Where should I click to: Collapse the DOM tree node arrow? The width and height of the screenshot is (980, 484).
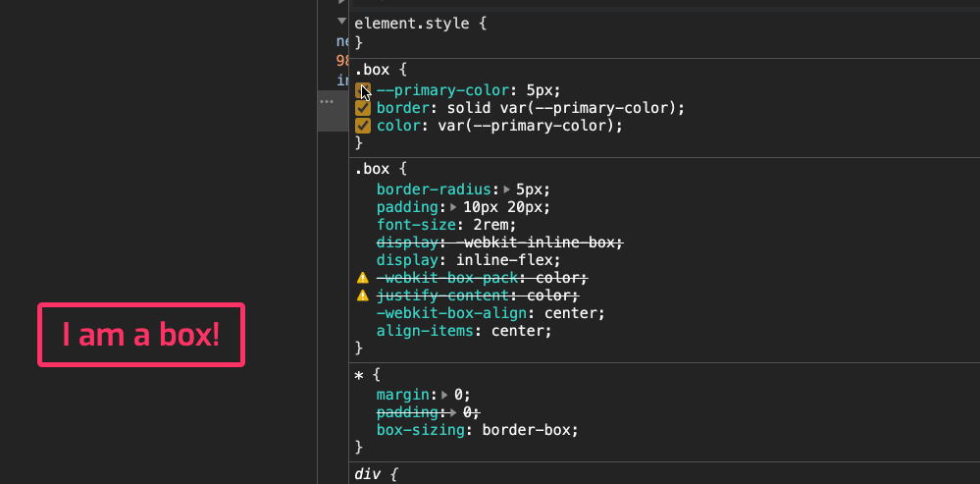341,21
